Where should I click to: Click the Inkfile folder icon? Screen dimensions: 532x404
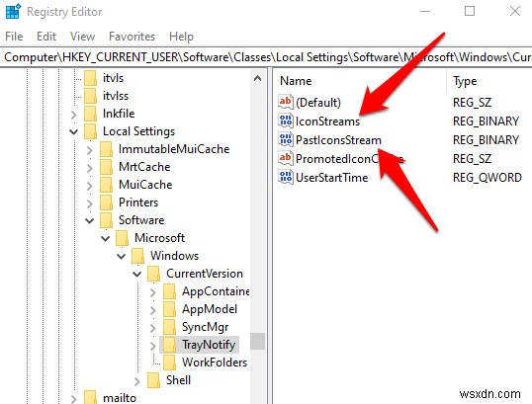coord(90,114)
